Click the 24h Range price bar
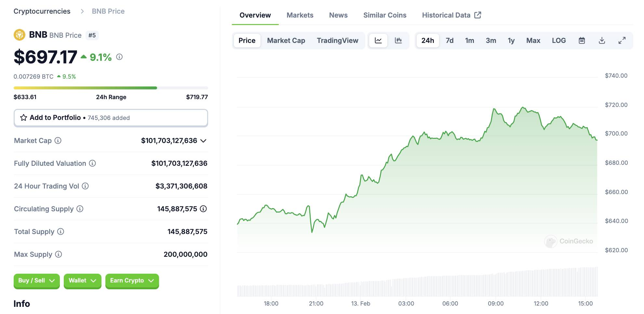 coord(111,88)
